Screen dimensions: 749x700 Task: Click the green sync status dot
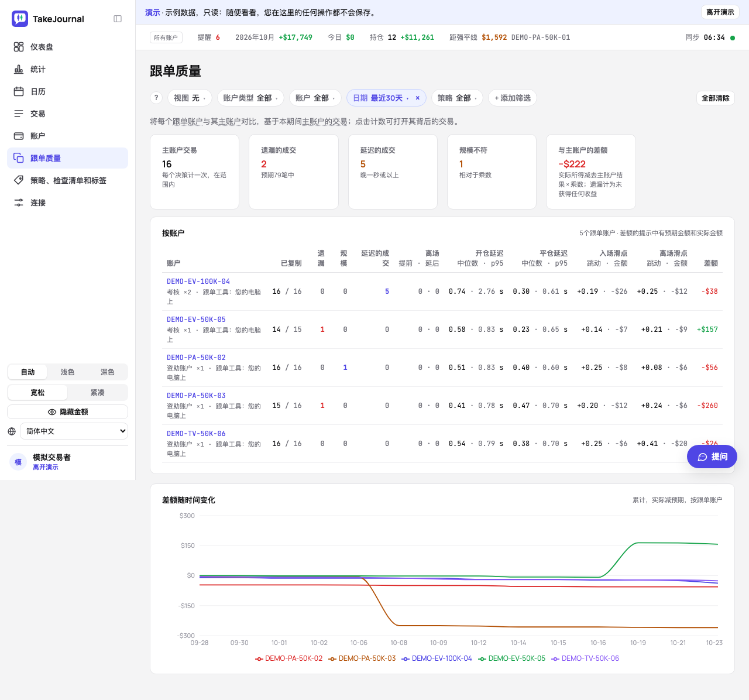point(733,37)
